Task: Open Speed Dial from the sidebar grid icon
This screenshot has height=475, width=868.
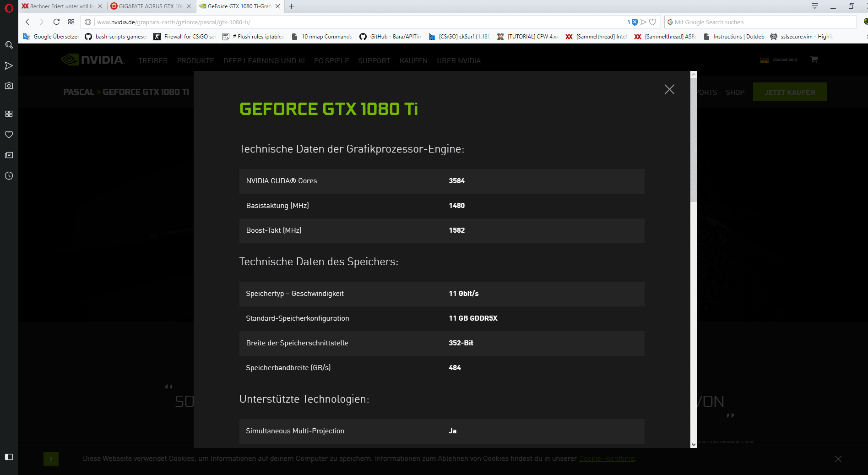Action: (9, 114)
